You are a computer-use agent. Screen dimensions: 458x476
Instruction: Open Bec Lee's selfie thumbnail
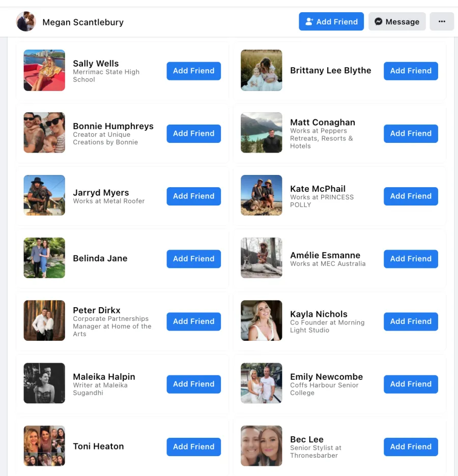(x=262, y=445)
